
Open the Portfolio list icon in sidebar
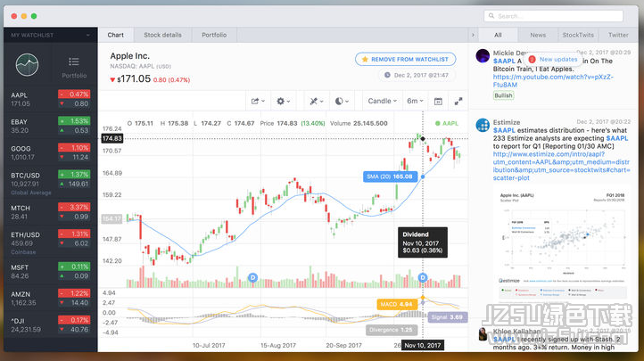(x=74, y=67)
